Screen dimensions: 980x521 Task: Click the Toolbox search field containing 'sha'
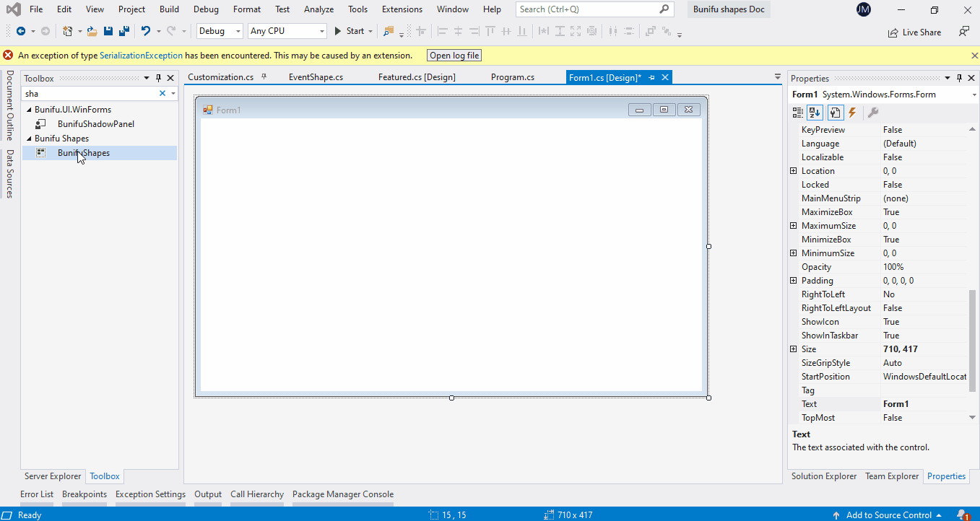click(x=90, y=93)
